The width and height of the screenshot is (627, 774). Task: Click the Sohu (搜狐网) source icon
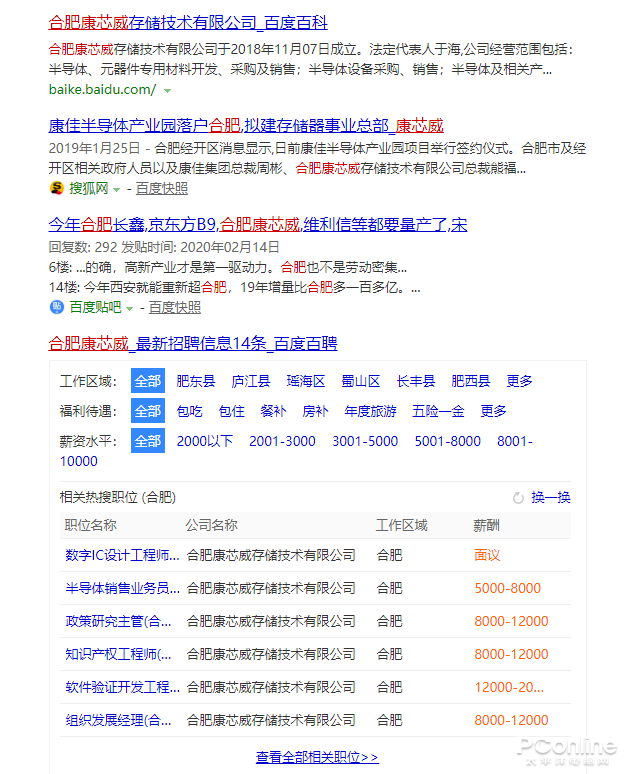[56, 188]
